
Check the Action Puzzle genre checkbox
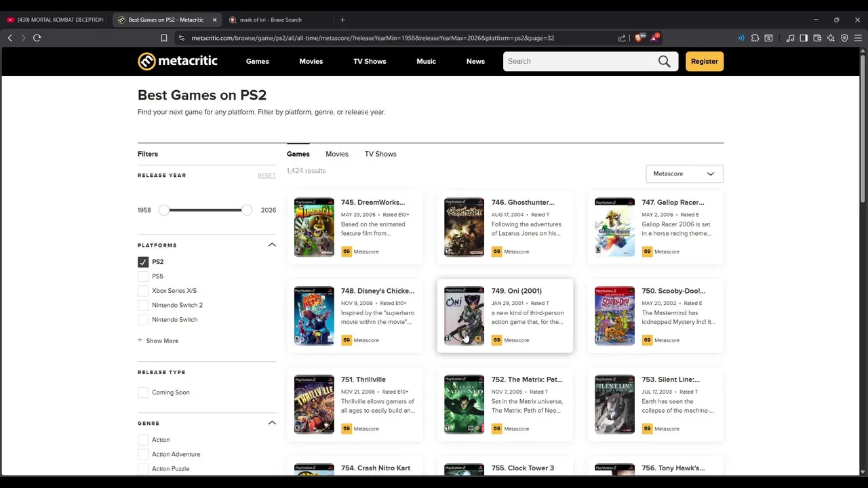(x=143, y=469)
